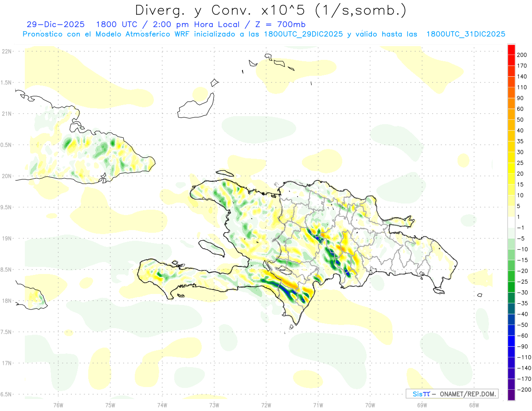
Task: Click the dark red swatch above 200
Action: pos(511,50)
